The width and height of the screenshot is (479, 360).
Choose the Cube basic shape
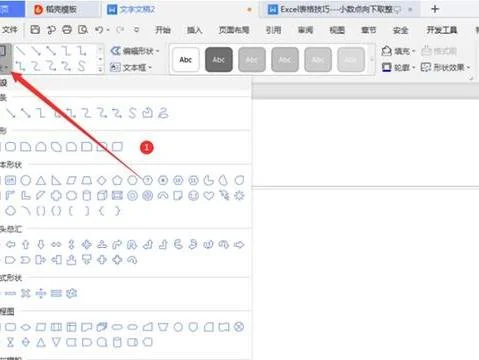click(x=102, y=195)
